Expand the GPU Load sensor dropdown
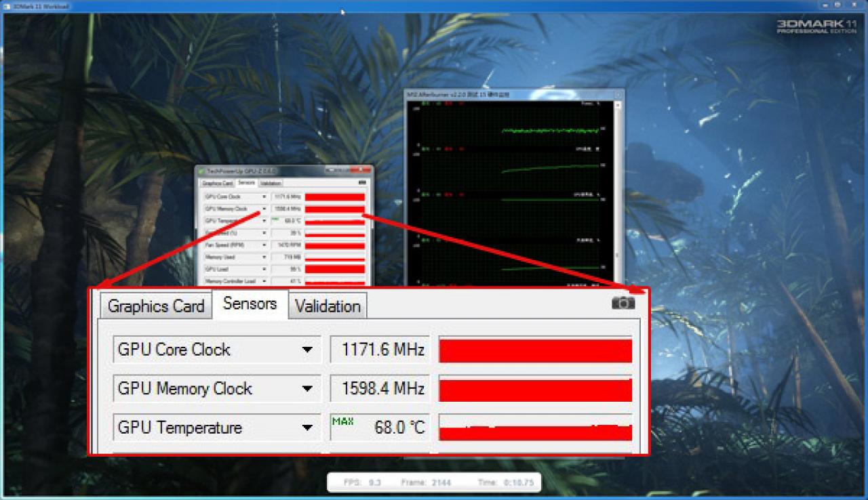 click(264, 269)
